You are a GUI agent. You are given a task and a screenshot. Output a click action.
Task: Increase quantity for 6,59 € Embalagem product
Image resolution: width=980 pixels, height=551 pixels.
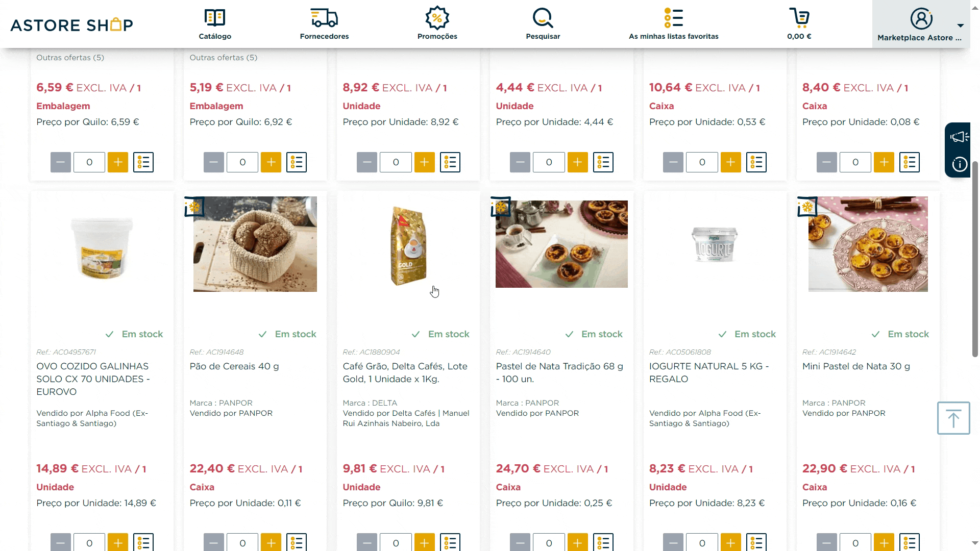point(118,162)
